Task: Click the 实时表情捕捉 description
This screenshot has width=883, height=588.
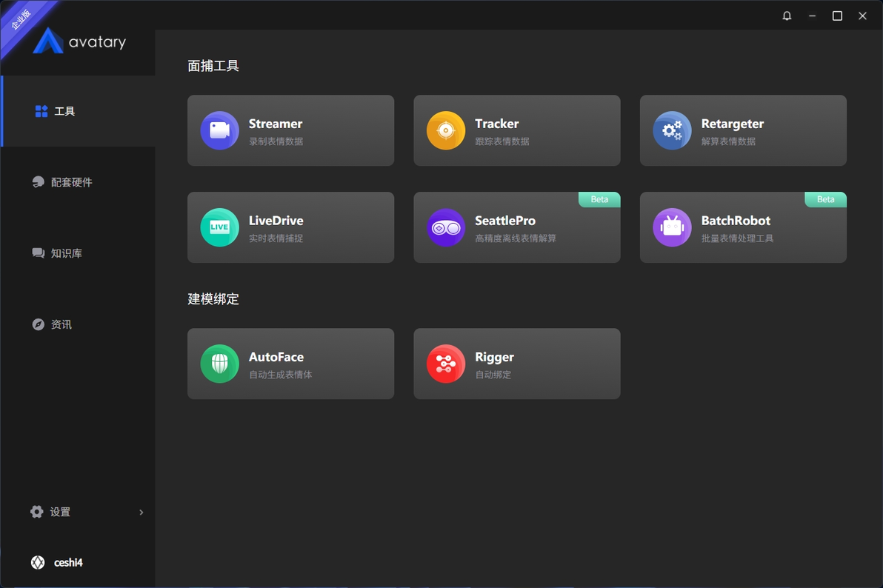Action: click(276, 238)
